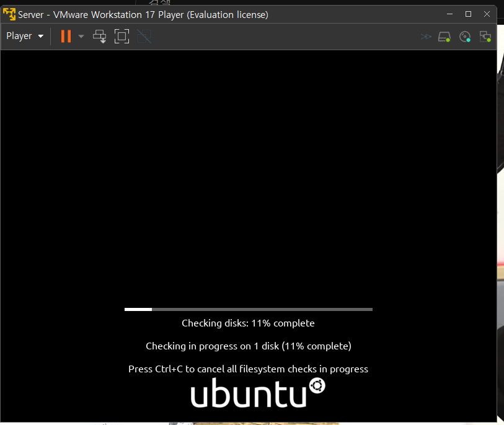
Task: Expand the Player menu dropdown arrow
Action: pyautogui.click(x=41, y=37)
